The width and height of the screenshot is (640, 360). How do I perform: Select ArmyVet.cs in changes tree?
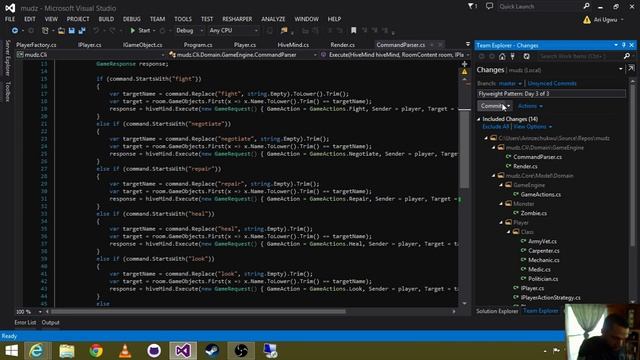542,242
